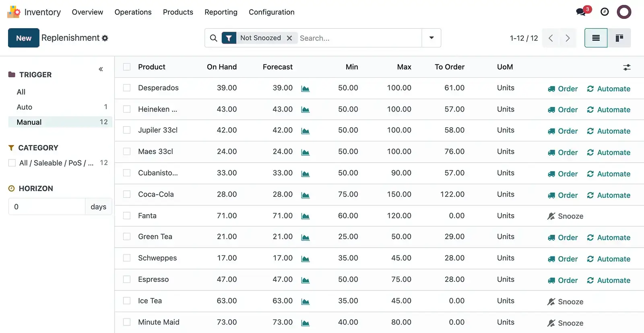Expand the search options dropdown arrow
Image resolution: width=644 pixels, height=333 pixels.
pyautogui.click(x=431, y=38)
